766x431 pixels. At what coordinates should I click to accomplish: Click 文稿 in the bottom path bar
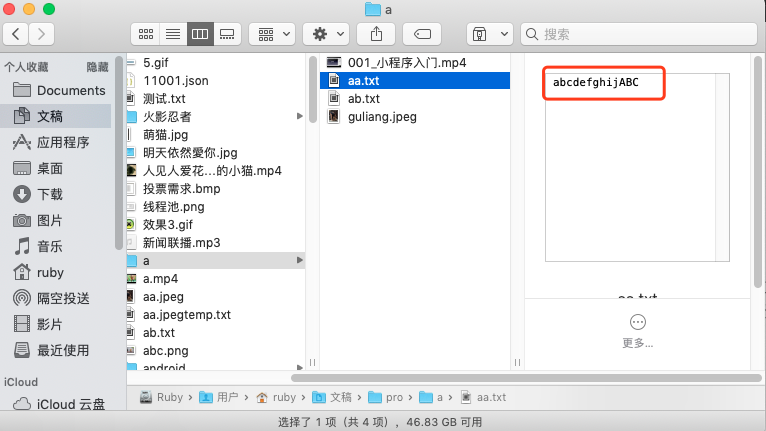click(340, 397)
